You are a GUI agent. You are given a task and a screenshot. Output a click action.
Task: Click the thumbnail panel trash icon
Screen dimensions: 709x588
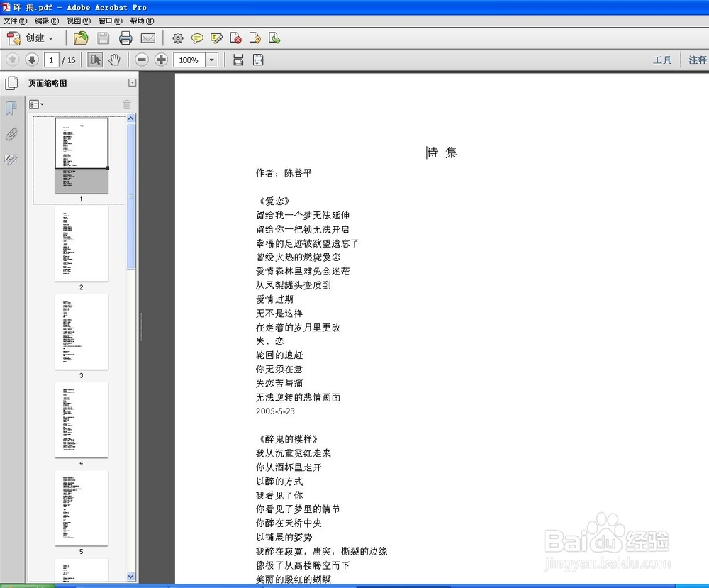[x=127, y=104]
